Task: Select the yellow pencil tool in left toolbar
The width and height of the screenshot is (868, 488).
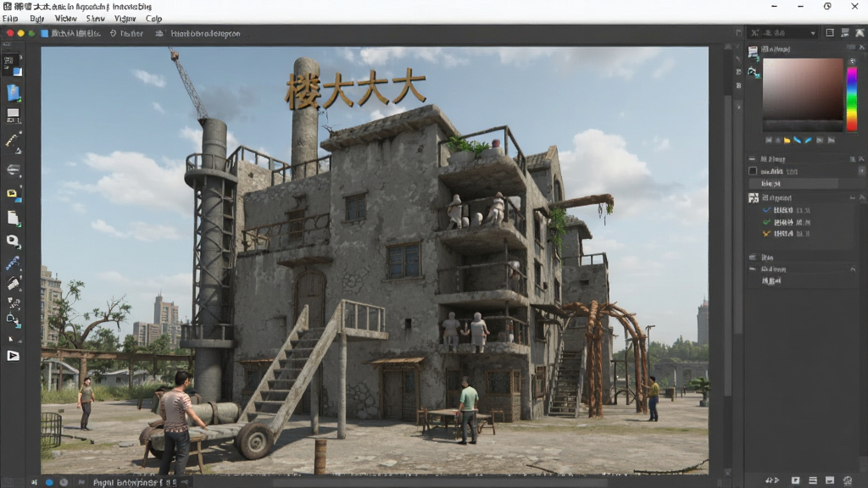Action: click(x=14, y=141)
